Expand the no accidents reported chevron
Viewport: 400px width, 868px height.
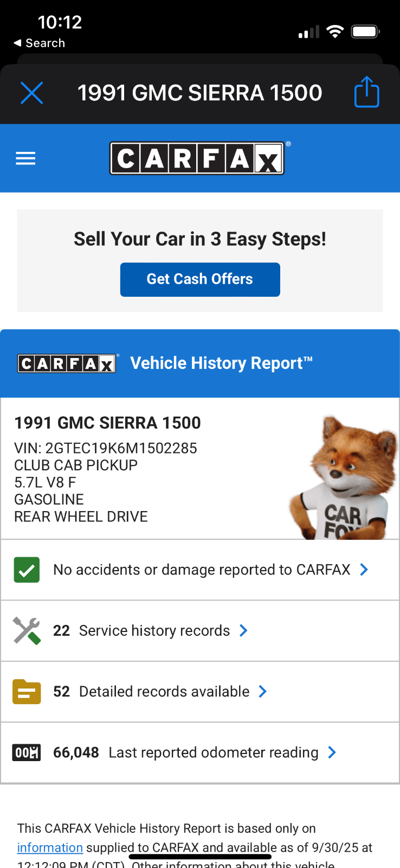click(364, 570)
